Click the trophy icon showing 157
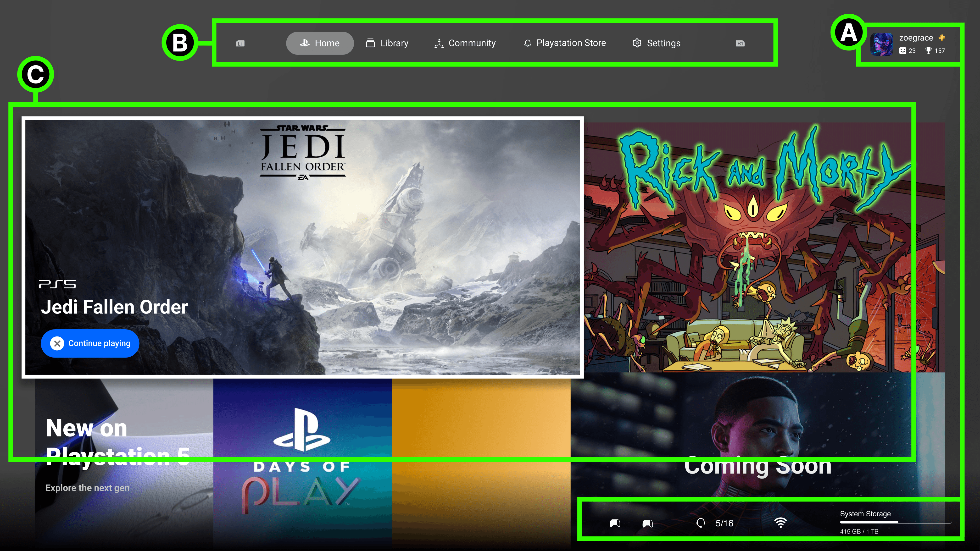 [x=928, y=50]
